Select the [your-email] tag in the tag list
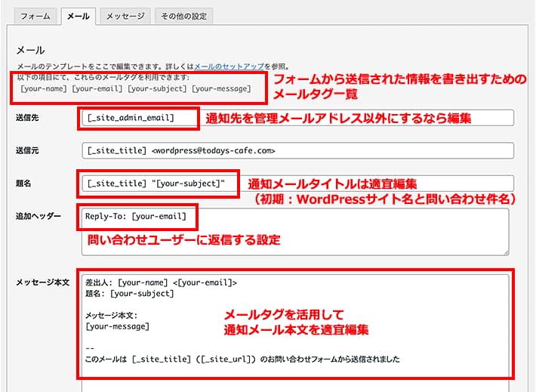Viewport: 536px width, 392px height. tap(97, 88)
